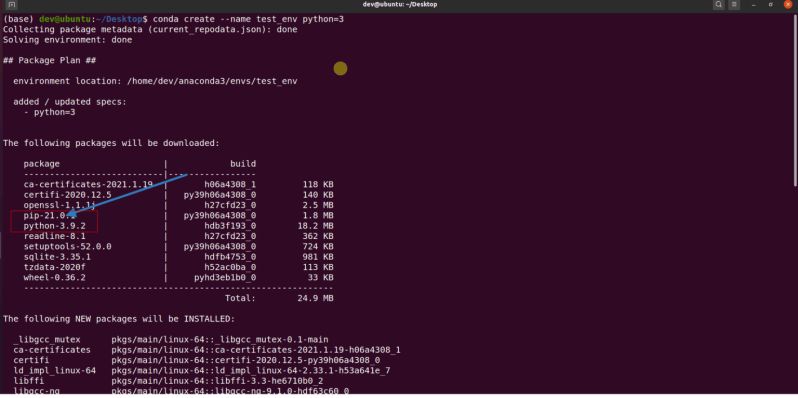
Task: Click the wheel-0.36.2 package name
Action: (x=54, y=278)
